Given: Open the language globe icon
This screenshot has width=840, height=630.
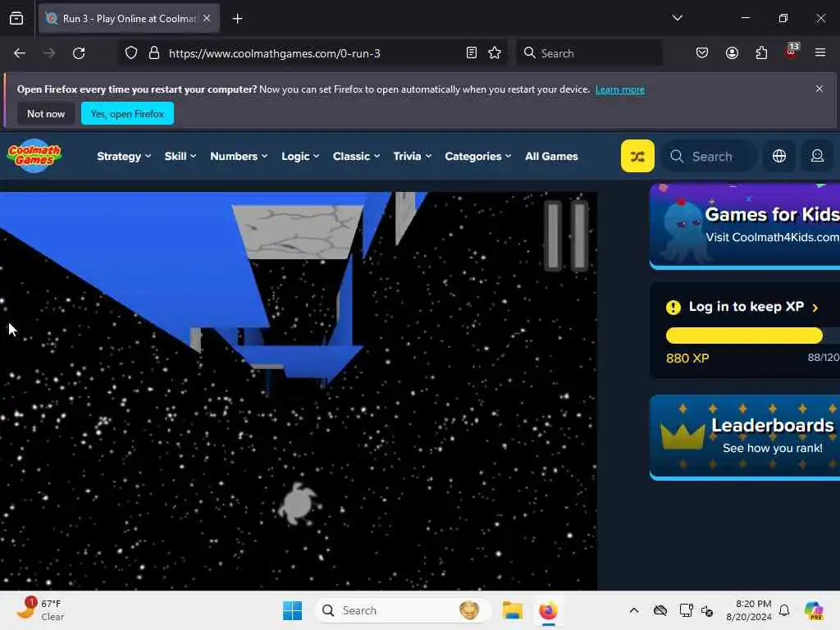Looking at the screenshot, I should (779, 156).
